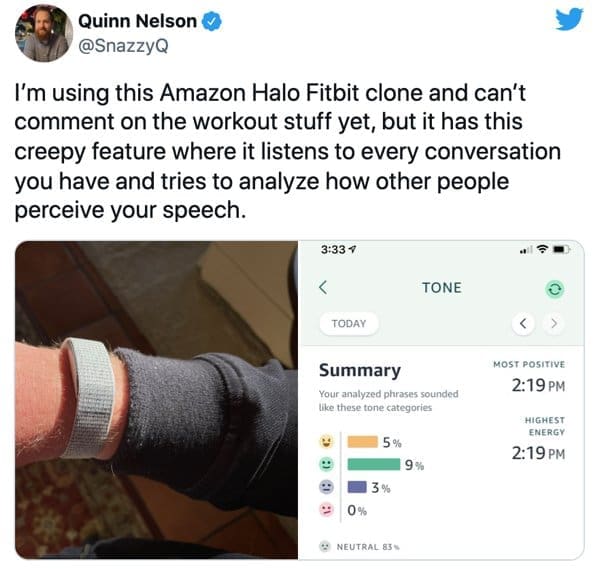600x569 pixels.
Task: Click the Twitter bird logo
Action: (x=569, y=20)
